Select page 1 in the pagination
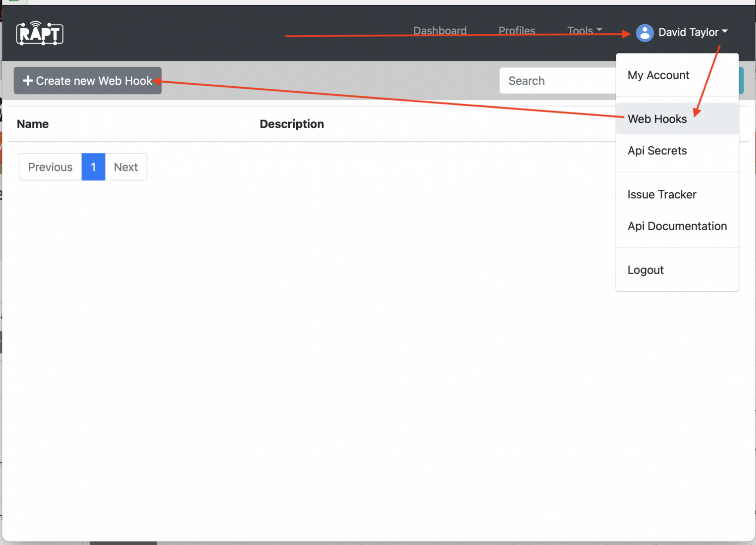 click(x=93, y=167)
